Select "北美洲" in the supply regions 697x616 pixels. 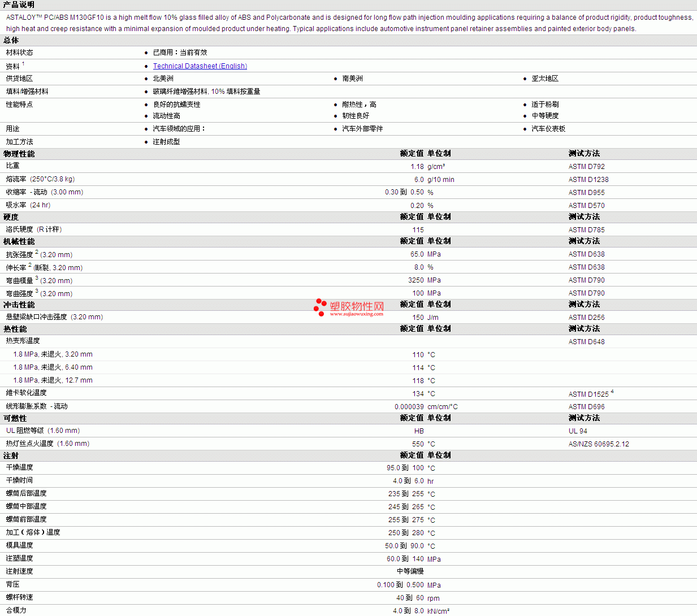163,79
